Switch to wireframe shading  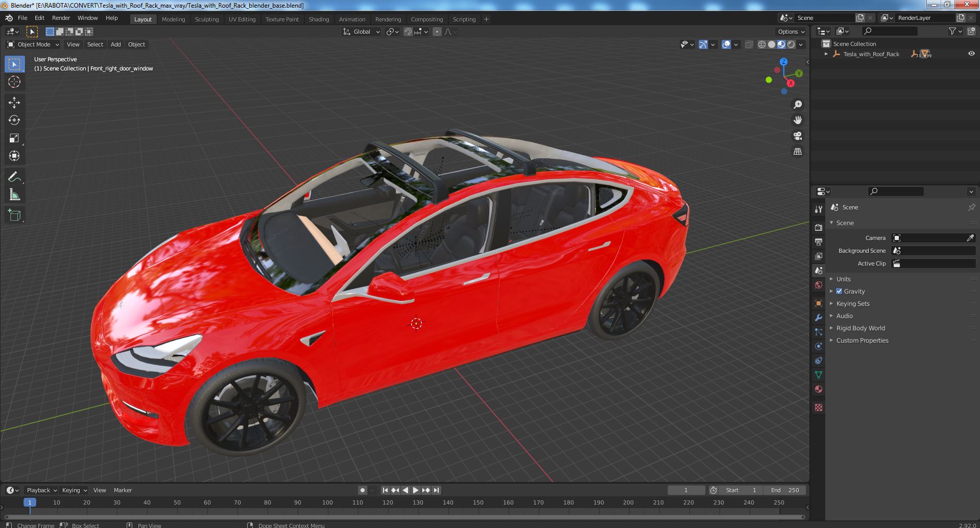762,44
